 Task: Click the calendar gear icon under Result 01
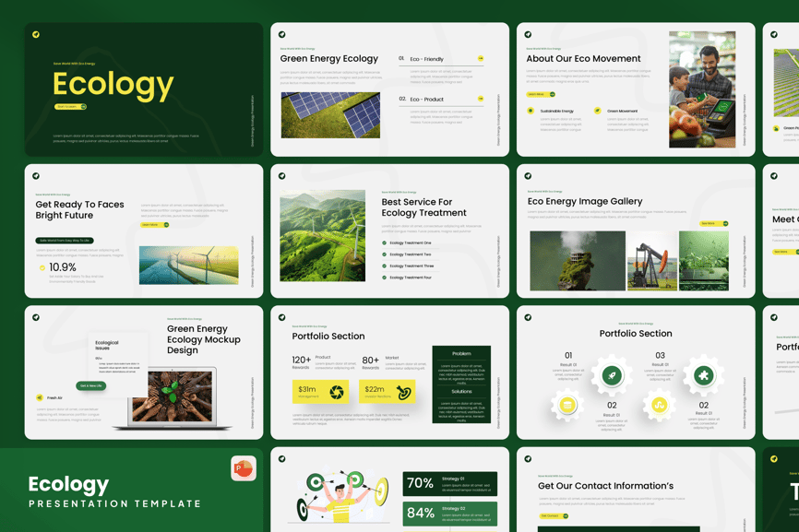567,405
